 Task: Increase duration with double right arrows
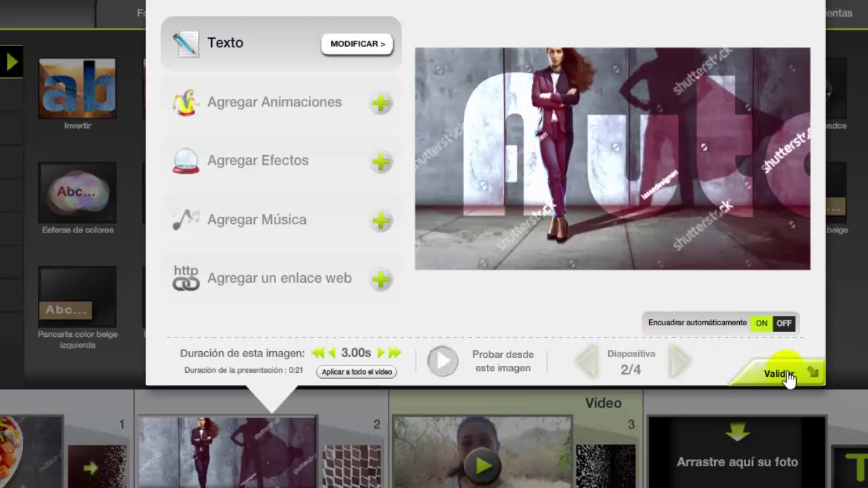pyautogui.click(x=395, y=353)
